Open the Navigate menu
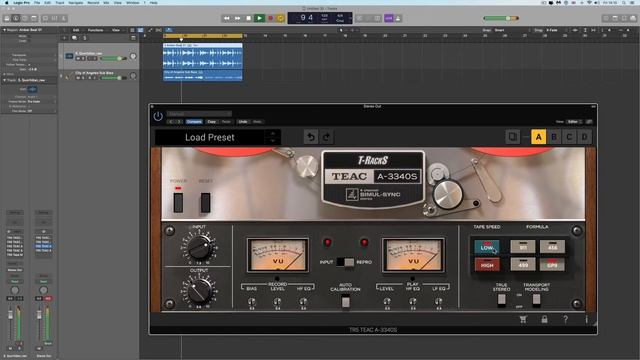The image size is (640, 360). click(x=76, y=2)
